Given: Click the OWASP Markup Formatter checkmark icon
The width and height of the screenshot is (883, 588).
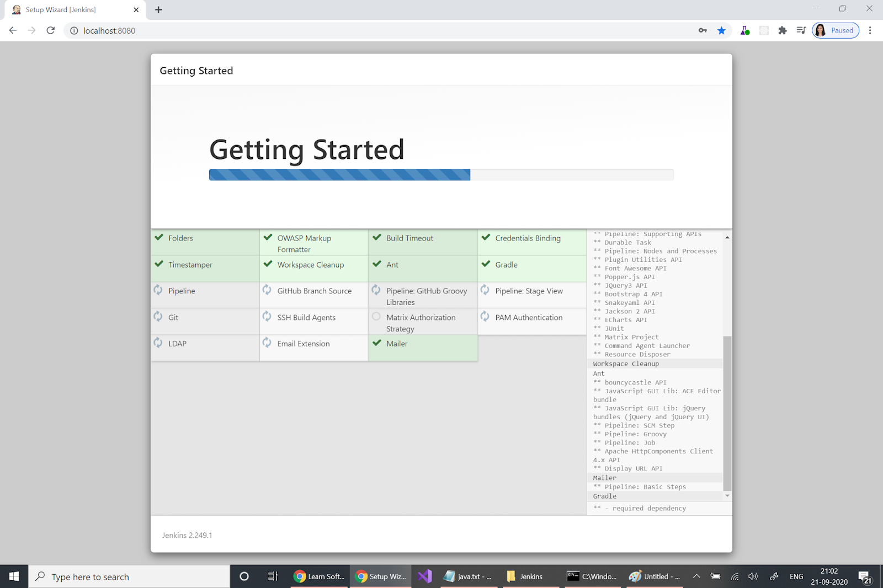Looking at the screenshot, I should point(268,237).
